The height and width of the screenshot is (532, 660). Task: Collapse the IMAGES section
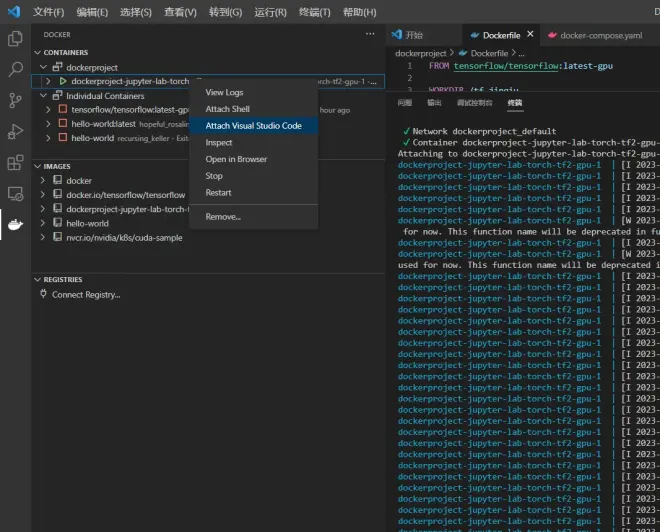coord(37,166)
